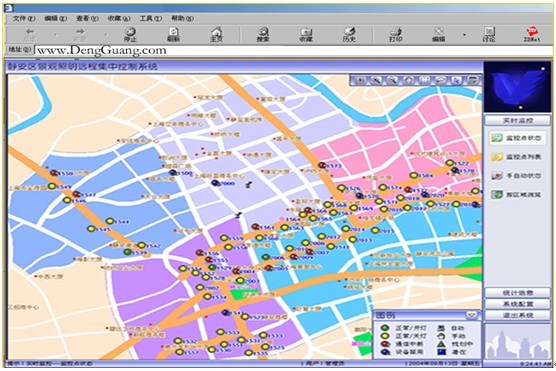Image resolution: width=556 pixels, height=371 pixels.
Task: Open the File (文件) menu
Action: pyautogui.click(x=24, y=18)
